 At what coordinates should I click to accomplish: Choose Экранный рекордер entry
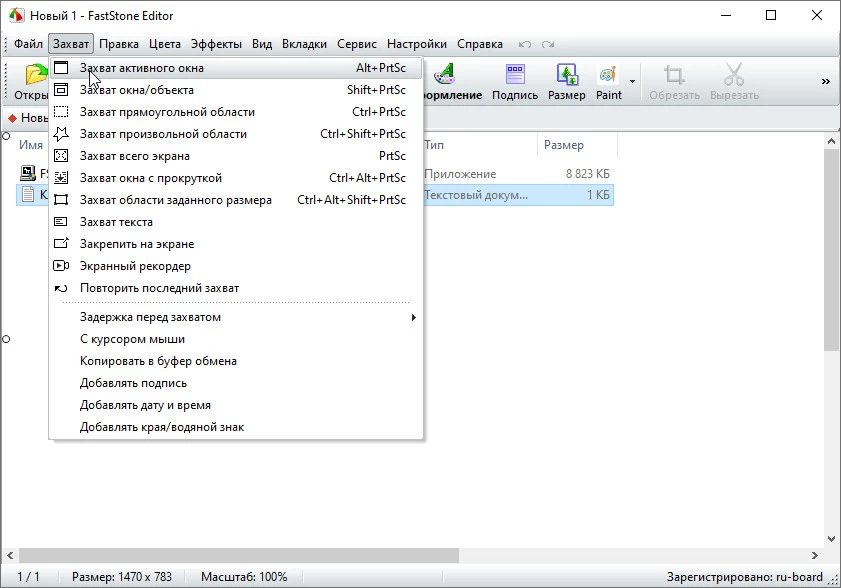(x=236, y=266)
